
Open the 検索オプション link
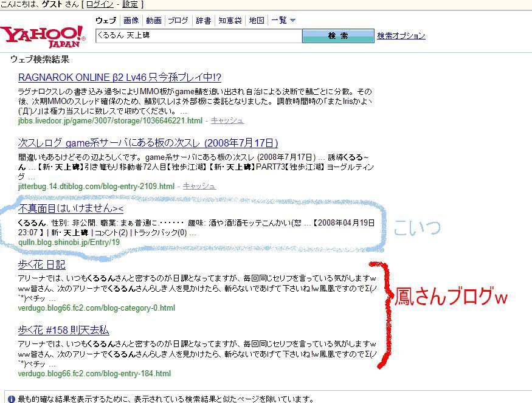click(x=401, y=36)
